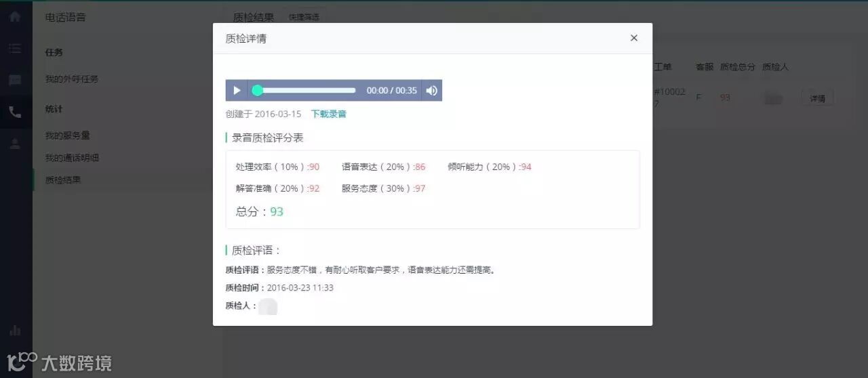Click the 倾听能力 score 94
The height and width of the screenshot is (378, 868).
[526, 167]
